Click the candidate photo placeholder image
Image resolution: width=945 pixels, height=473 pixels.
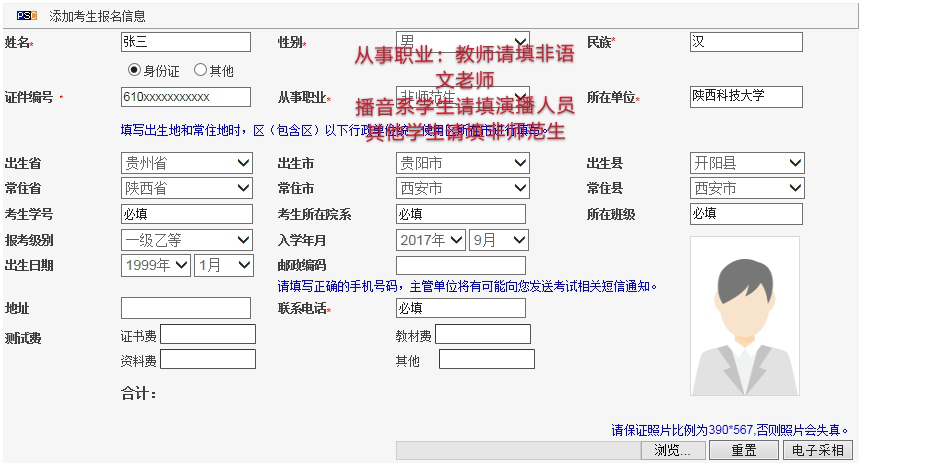click(x=744, y=316)
